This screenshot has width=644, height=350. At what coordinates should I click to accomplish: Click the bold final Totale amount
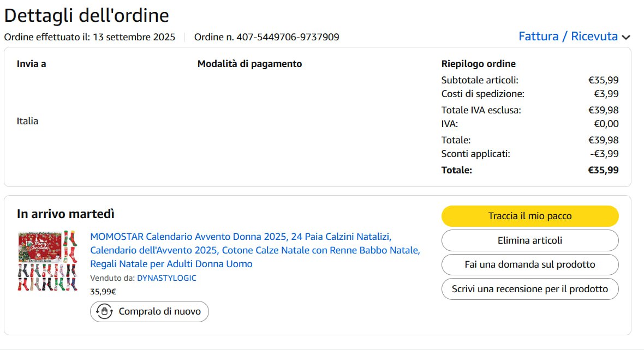[x=603, y=170]
